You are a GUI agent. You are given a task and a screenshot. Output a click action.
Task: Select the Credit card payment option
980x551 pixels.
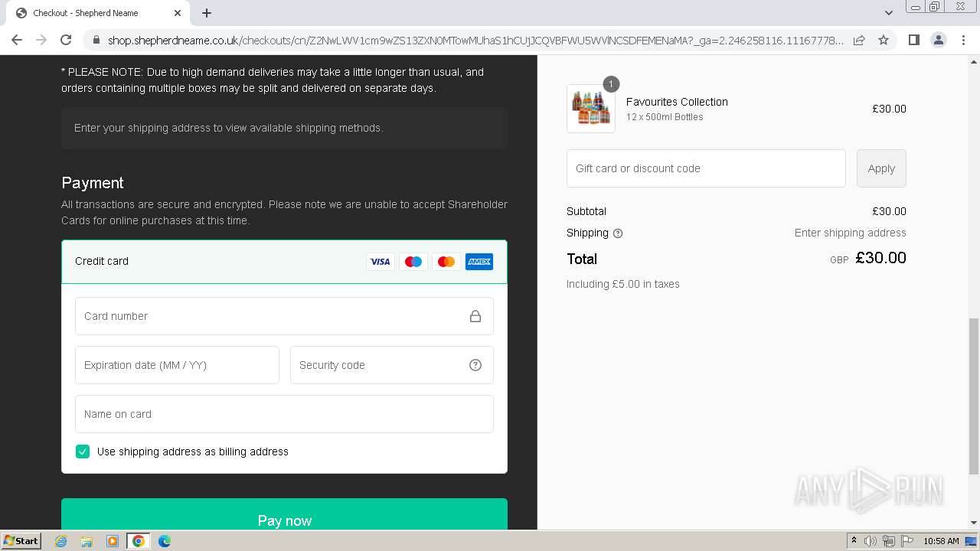click(x=284, y=262)
